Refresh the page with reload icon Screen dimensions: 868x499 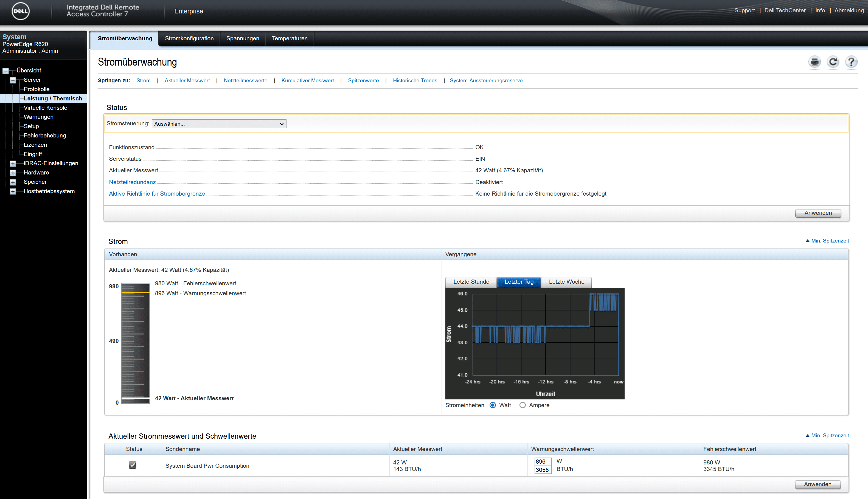[x=833, y=62]
